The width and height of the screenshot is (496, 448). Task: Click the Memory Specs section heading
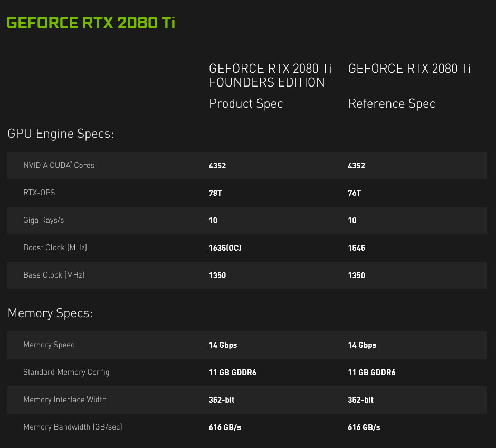point(50,313)
